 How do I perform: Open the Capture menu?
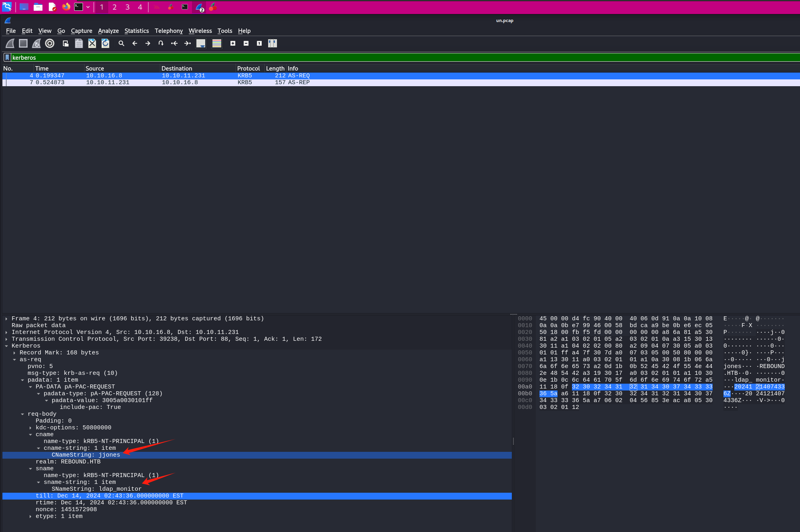pos(81,31)
